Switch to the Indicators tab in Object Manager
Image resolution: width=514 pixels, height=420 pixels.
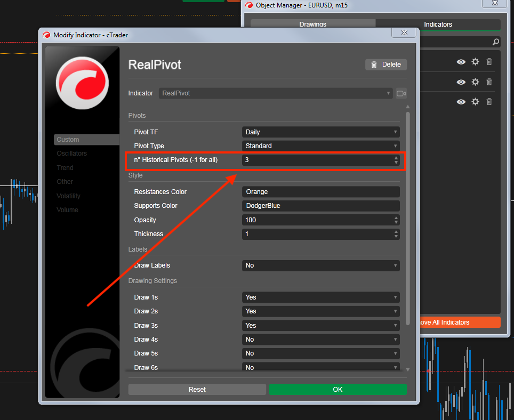(438, 24)
